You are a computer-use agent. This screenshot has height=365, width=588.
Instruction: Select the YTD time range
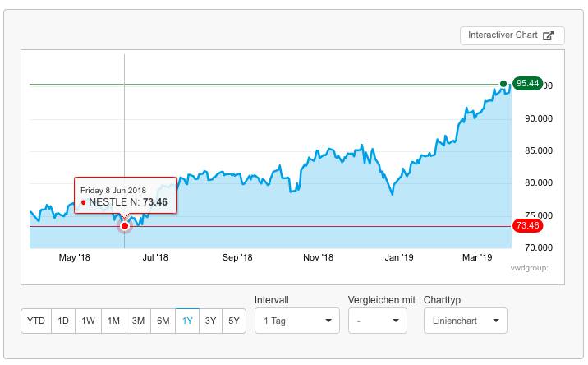pos(36,321)
